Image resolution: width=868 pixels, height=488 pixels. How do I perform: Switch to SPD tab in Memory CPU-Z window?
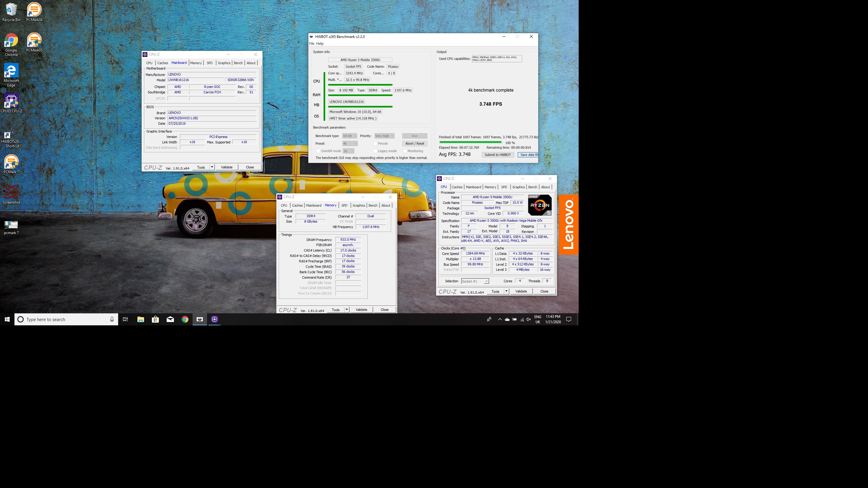click(344, 205)
